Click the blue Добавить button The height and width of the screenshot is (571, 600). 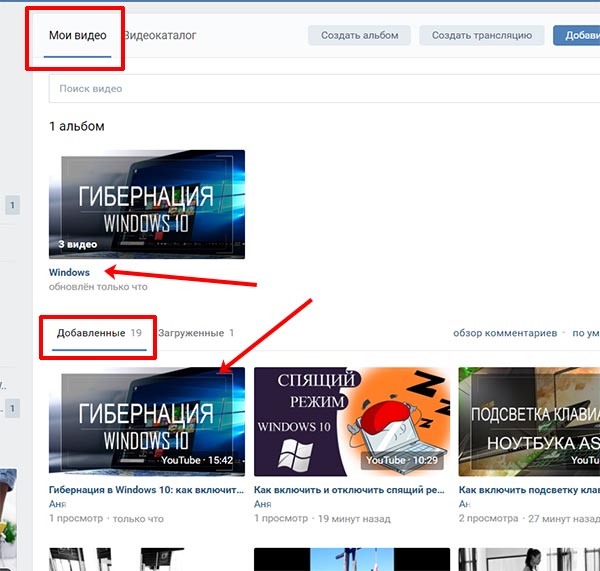pos(577,36)
